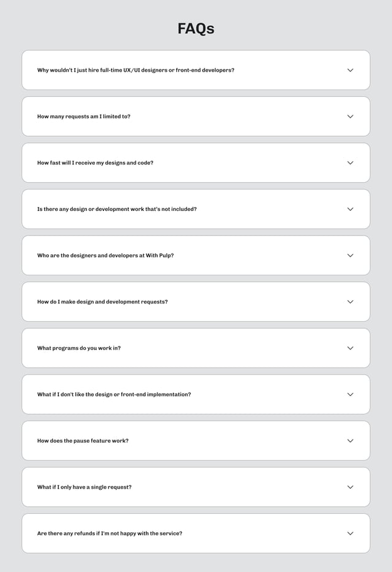
Task: Open chevron for 'How fast will I receive' question
Action: click(x=350, y=163)
